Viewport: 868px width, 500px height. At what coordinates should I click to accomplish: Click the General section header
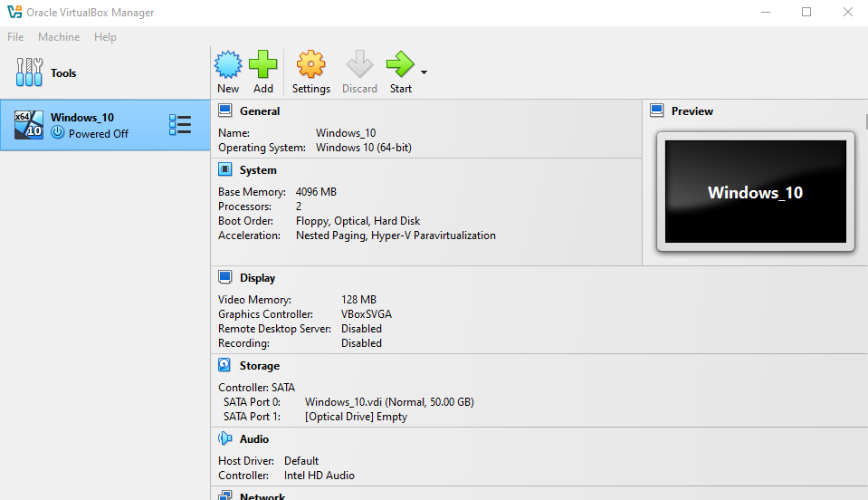tap(260, 111)
